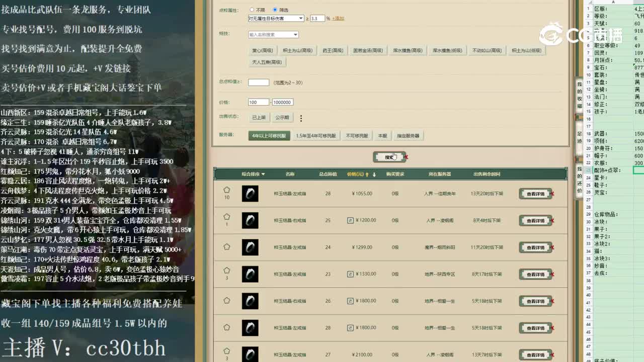Viewport: 644px width, 362px height.
Task: Expand the 综合排序 sorting dropdown
Action: tap(253, 174)
